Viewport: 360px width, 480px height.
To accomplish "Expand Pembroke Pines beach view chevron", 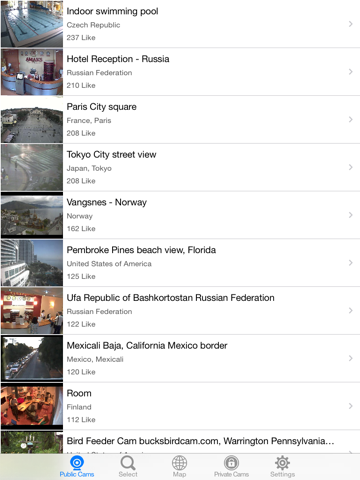I will point(351,263).
